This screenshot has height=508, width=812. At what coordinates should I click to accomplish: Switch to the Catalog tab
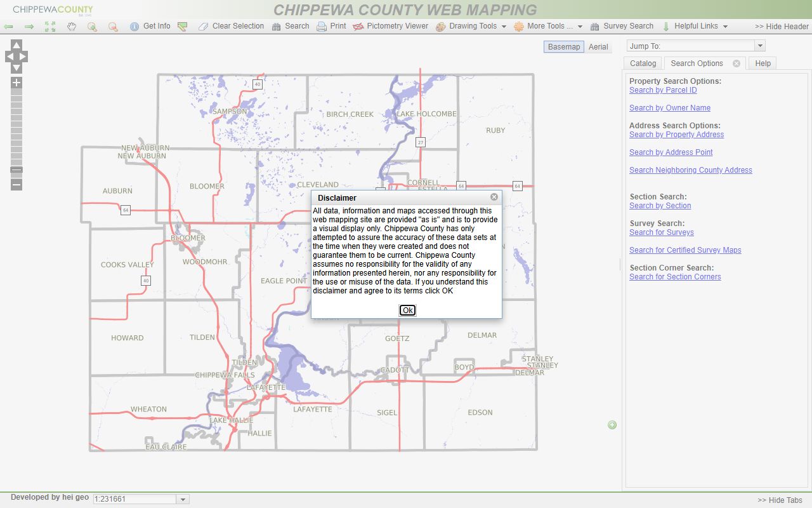point(643,63)
